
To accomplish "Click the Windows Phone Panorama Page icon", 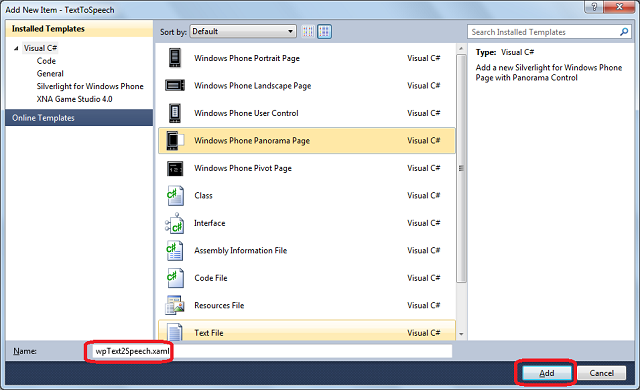I will click(x=175, y=141).
